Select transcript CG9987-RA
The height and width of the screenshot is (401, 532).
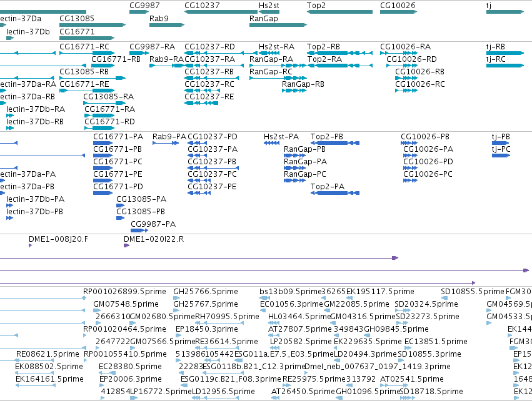point(153,47)
